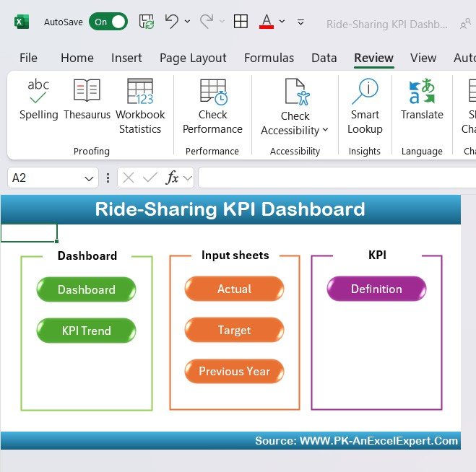Click the Insert Function fx icon
Image resolution: width=476 pixels, height=472 pixels.
172,178
